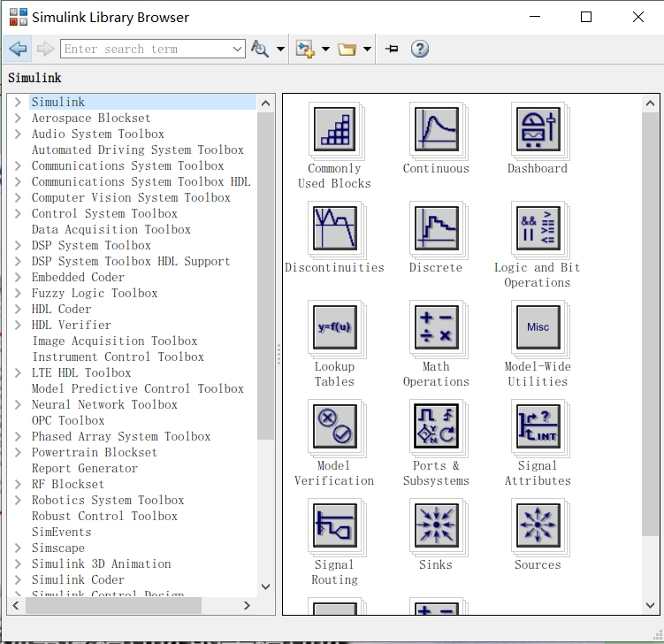Expand the Fuzzy Logic Toolbox node
Viewport: 664px width, 644px height.
click(18, 293)
